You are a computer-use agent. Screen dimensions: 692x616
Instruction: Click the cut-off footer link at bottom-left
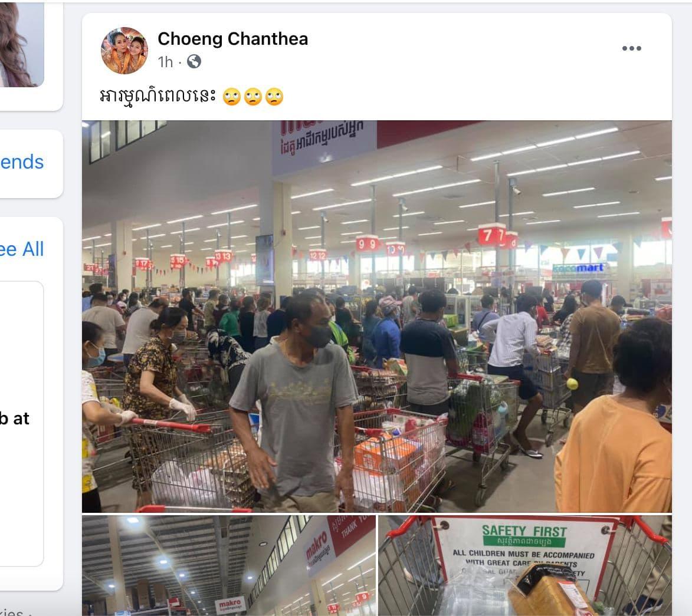[13, 612]
